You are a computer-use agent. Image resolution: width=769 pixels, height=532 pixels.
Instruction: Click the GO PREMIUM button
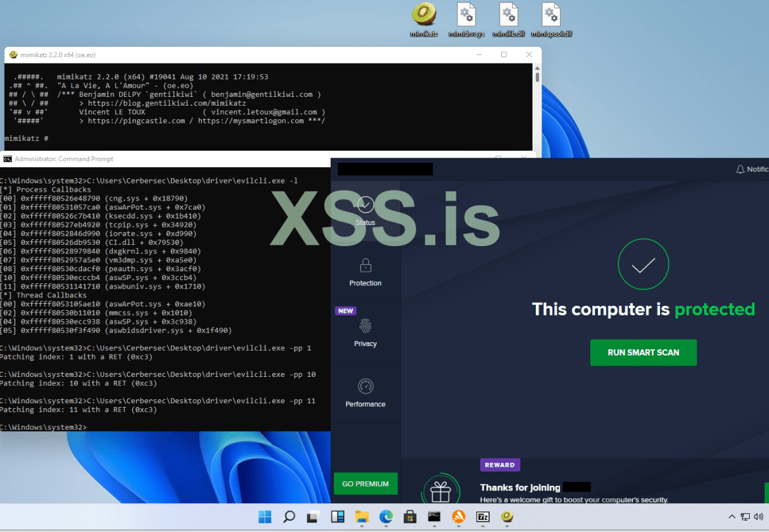pyautogui.click(x=365, y=484)
